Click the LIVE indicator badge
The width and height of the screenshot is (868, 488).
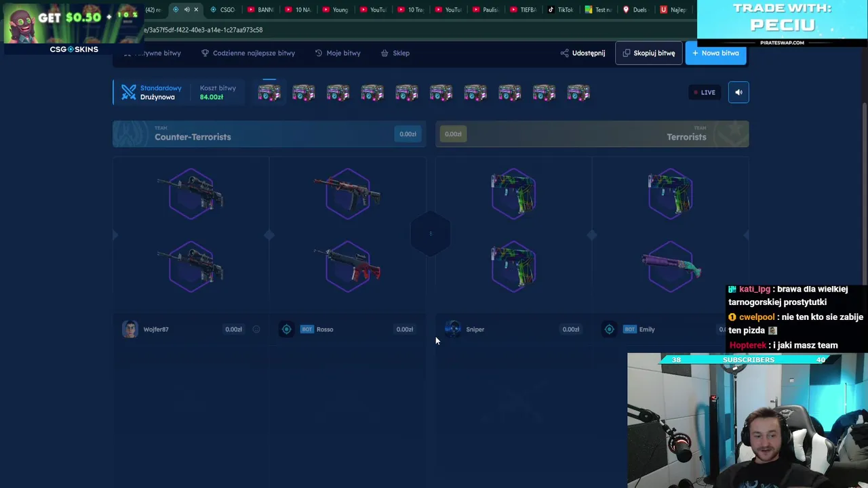point(704,92)
